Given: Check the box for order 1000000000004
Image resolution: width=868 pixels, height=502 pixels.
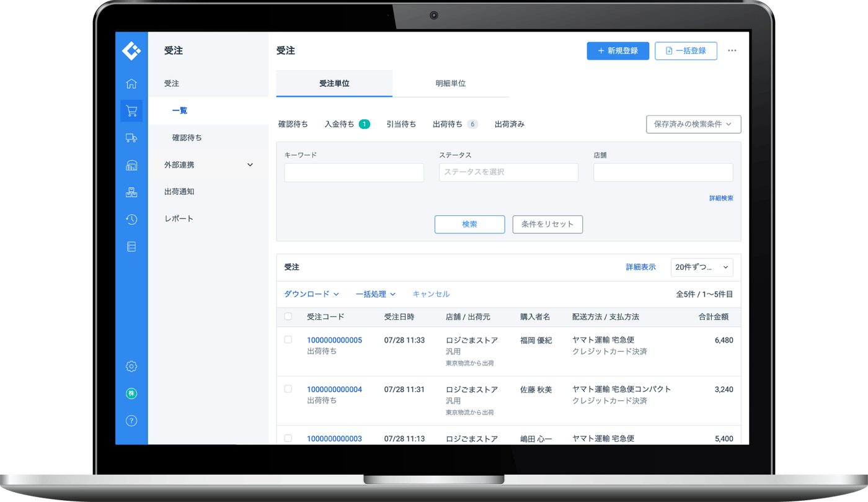Looking at the screenshot, I should [x=288, y=389].
